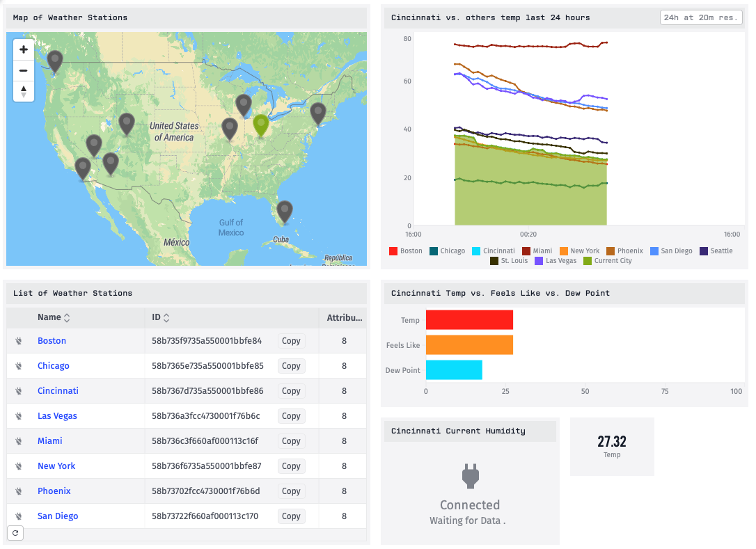Viewport: 756px width, 549px height.
Task: Open the 24h at 20m res. selector
Action: coord(701,17)
